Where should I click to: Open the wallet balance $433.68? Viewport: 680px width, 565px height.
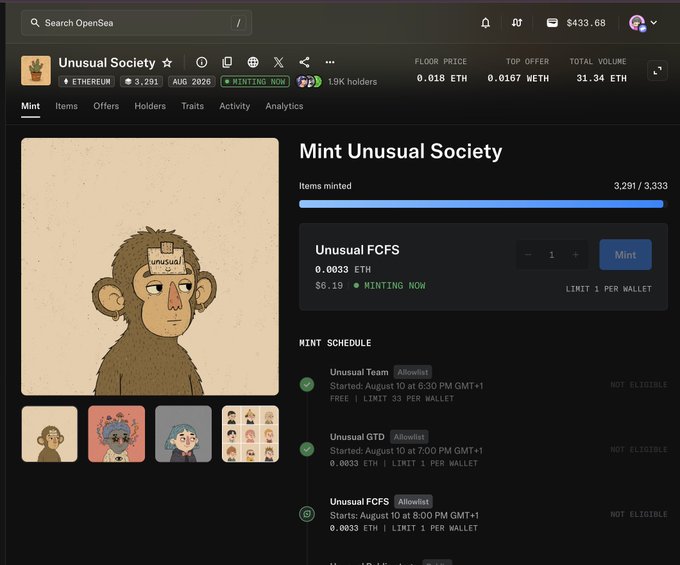(x=576, y=23)
